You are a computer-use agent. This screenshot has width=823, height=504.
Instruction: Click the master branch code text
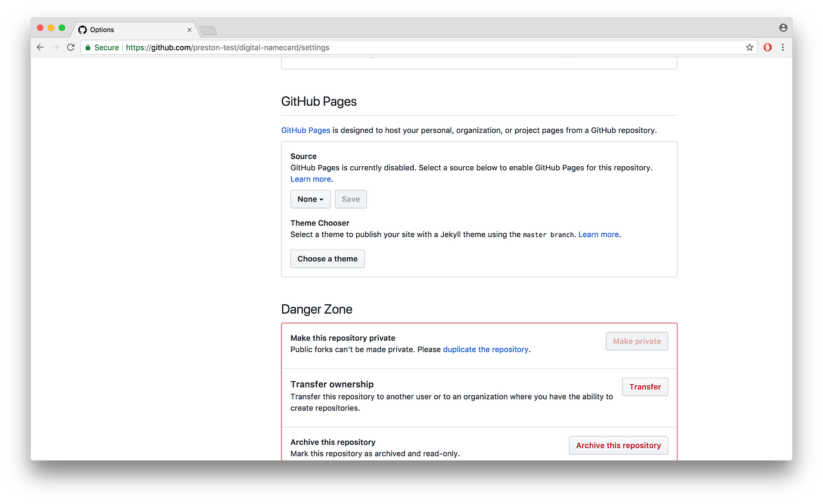coord(549,234)
